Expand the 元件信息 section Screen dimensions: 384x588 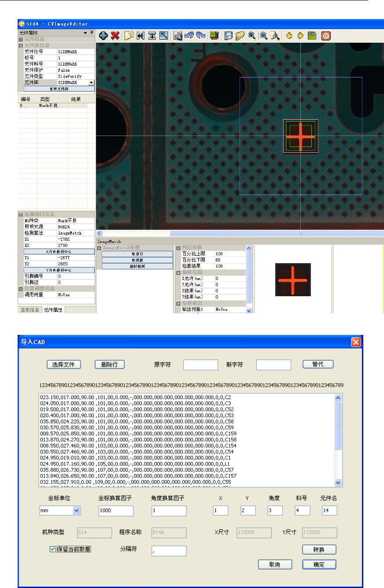pyautogui.click(x=20, y=39)
